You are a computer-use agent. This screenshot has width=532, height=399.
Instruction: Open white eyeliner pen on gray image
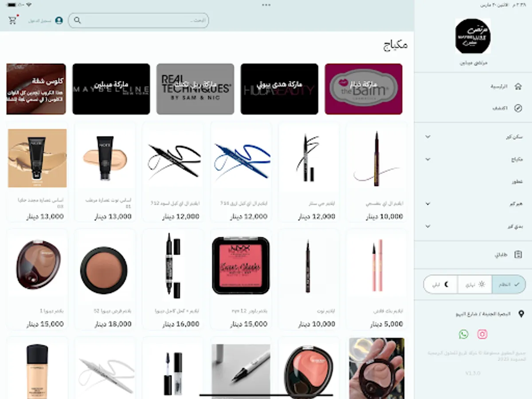(241, 372)
